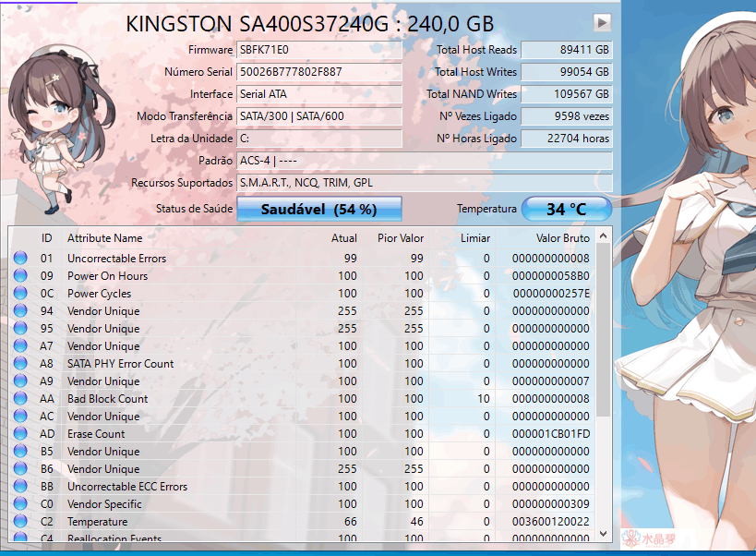The image size is (756, 556).
Task: Click the status circle for attribute A7
Action: (20, 345)
